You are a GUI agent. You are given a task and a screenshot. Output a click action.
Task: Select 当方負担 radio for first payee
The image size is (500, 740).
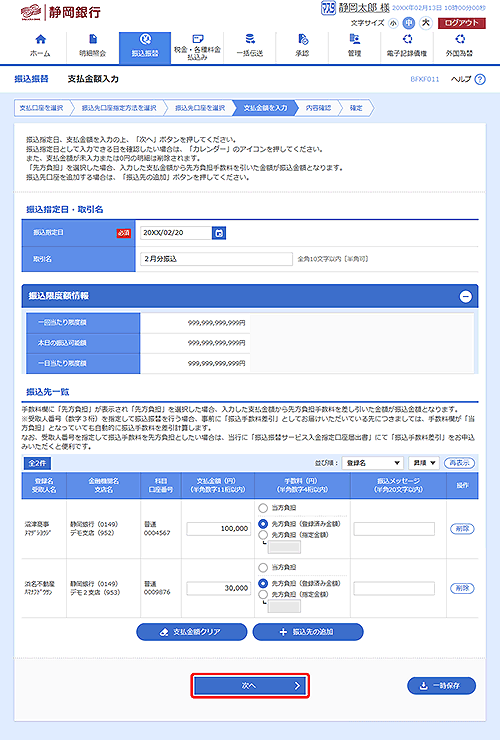point(263,508)
